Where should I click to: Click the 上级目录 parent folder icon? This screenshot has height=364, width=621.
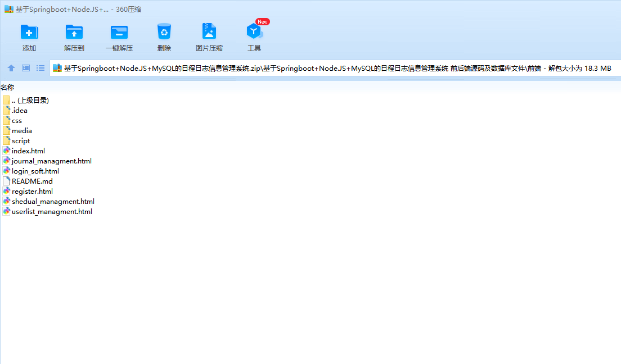coord(6,101)
